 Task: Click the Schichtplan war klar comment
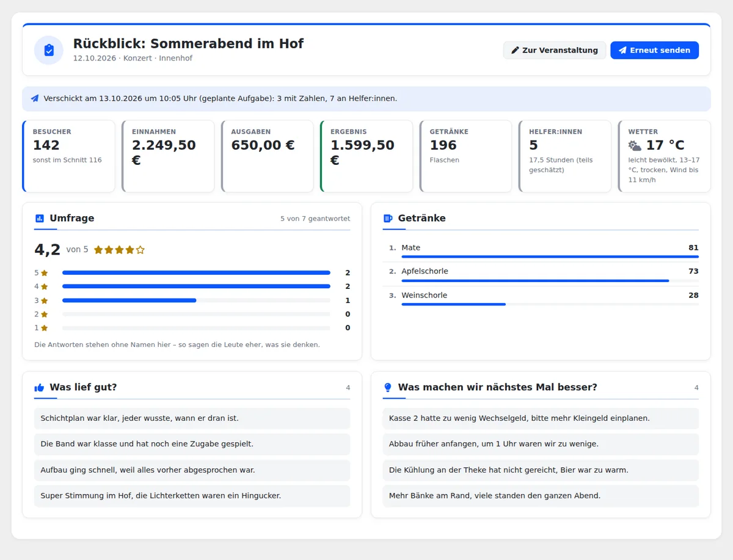(x=192, y=418)
